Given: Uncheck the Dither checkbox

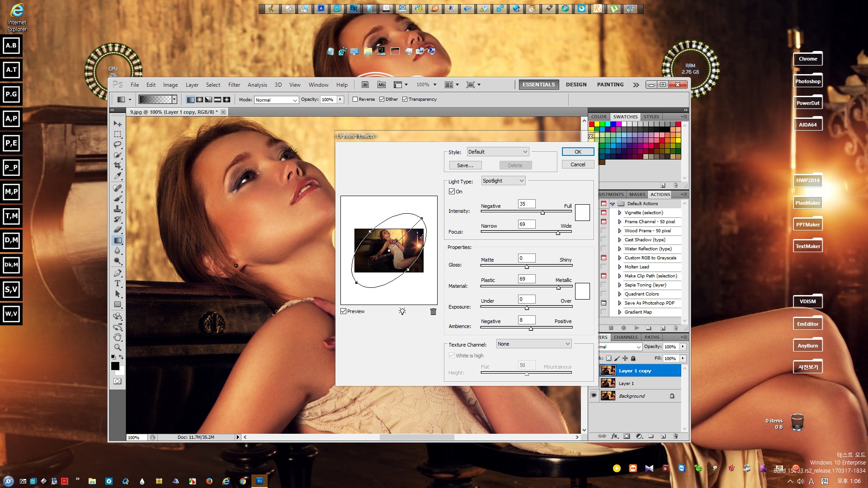Looking at the screenshot, I should point(382,99).
